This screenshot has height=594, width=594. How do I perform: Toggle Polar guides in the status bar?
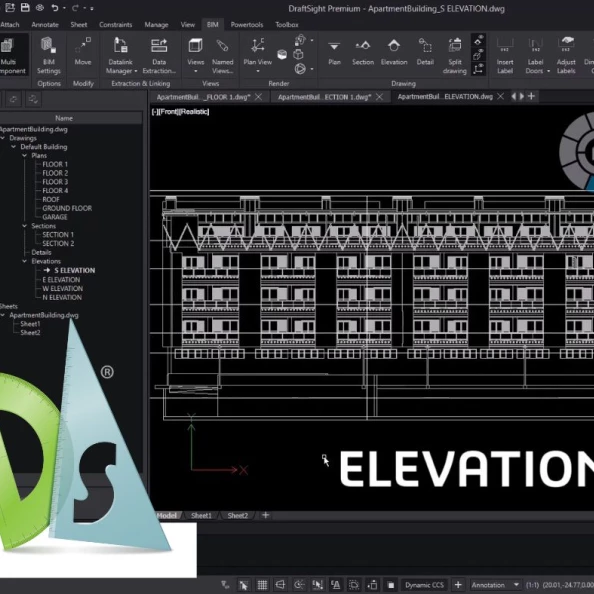tap(299, 585)
